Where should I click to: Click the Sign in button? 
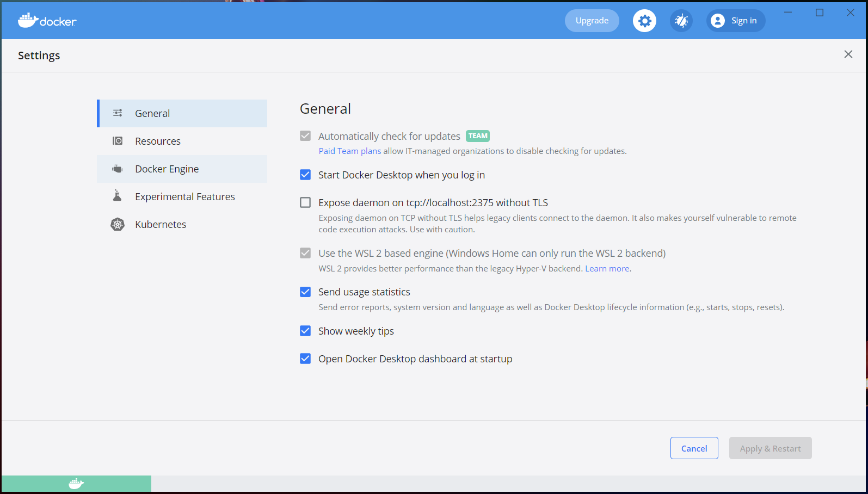coord(736,21)
